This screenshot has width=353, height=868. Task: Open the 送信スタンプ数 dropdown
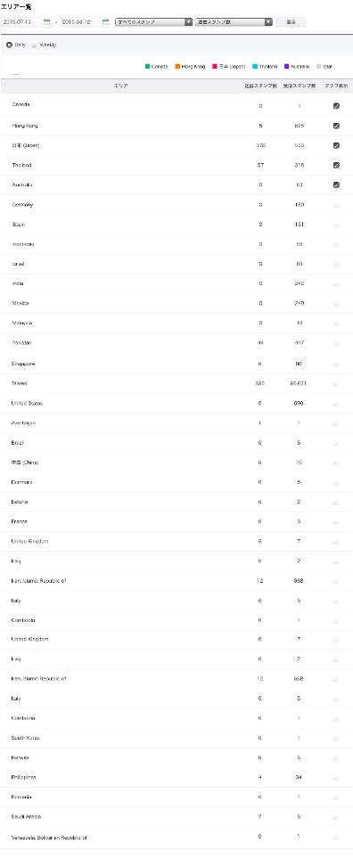click(x=234, y=22)
